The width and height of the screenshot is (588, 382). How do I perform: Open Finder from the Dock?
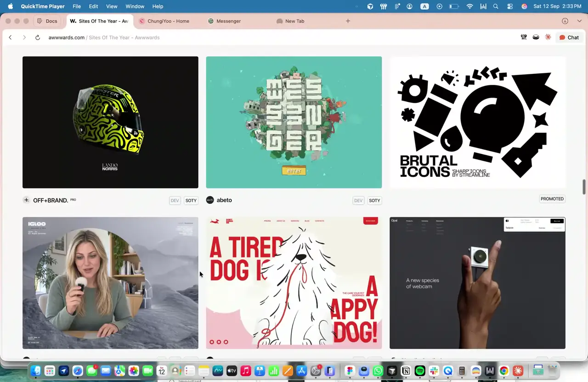click(36, 371)
